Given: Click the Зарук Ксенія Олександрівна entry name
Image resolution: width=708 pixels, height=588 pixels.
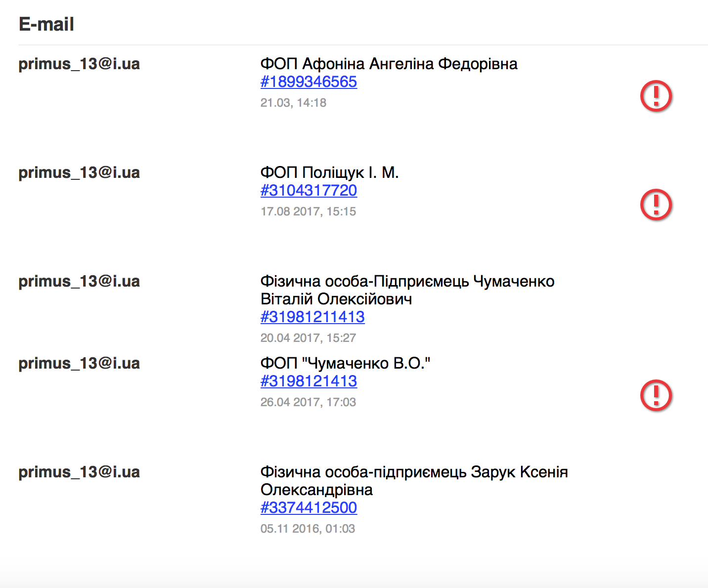Looking at the screenshot, I should click(x=414, y=481).
